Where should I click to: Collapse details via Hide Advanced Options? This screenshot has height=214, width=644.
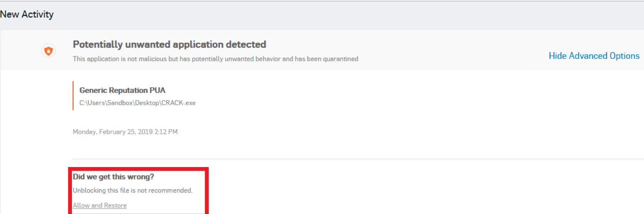pyautogui.click(x=594, y=56)
